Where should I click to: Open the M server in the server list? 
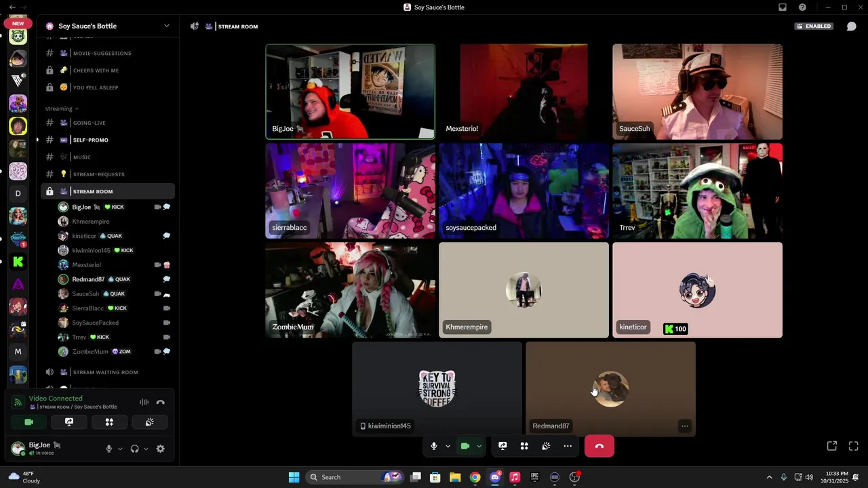18,351
